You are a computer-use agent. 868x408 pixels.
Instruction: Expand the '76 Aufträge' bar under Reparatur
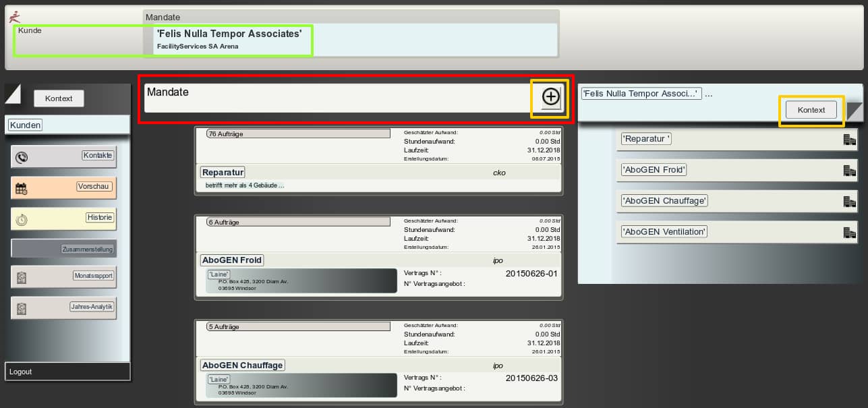point(298,134)
